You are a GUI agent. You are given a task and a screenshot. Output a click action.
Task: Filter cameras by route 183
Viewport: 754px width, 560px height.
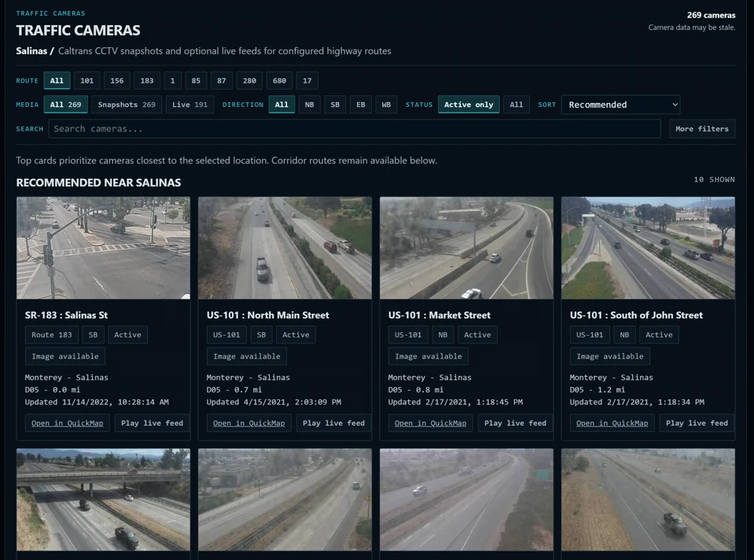[147, 80]
